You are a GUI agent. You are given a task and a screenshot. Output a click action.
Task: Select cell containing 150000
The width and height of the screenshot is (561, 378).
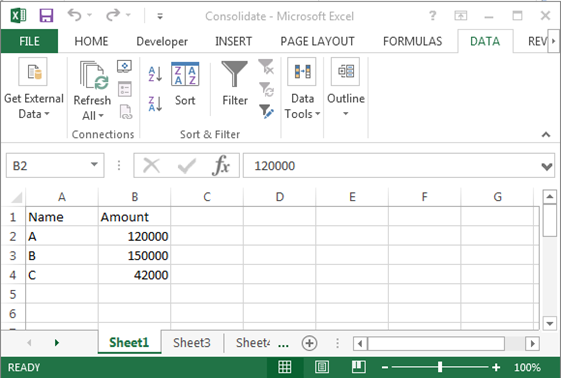click(x=135, y=255)
